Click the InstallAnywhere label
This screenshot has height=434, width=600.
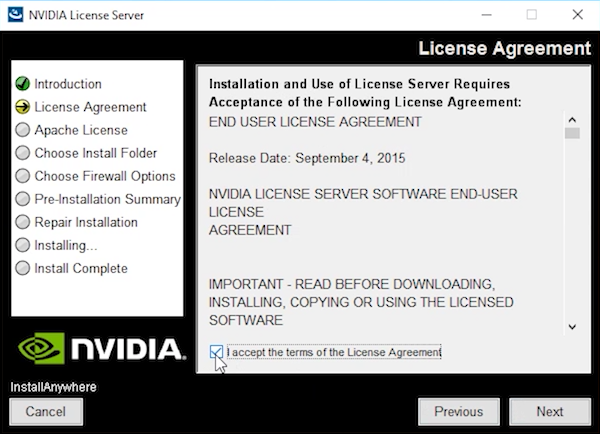[53, 387]
